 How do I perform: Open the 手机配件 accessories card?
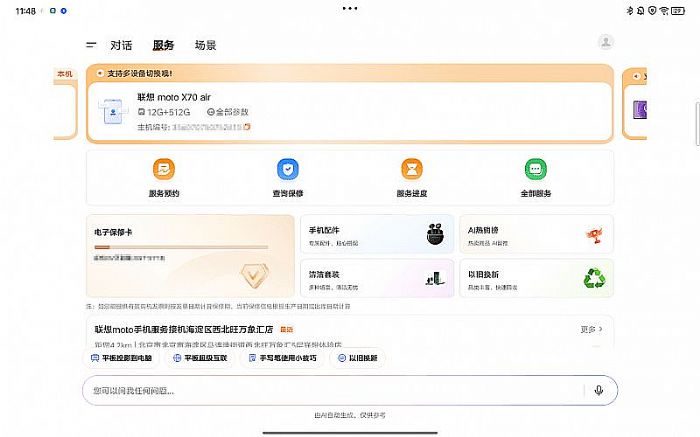(376, 233)
